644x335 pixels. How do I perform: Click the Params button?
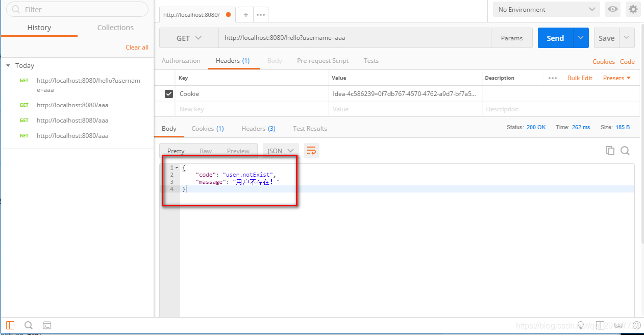(x=512, y=38)
